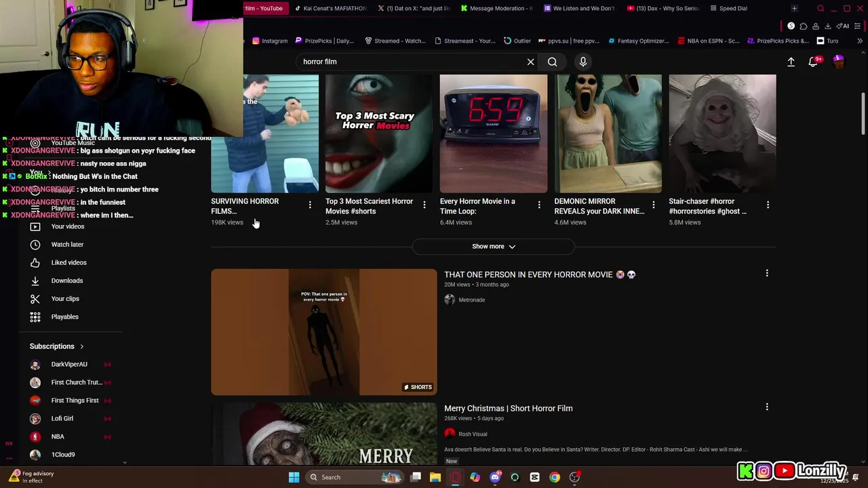Viewport: 868px width, 488px height.
Task: Open Liked videos in sidebar
Action: [68, 262]
